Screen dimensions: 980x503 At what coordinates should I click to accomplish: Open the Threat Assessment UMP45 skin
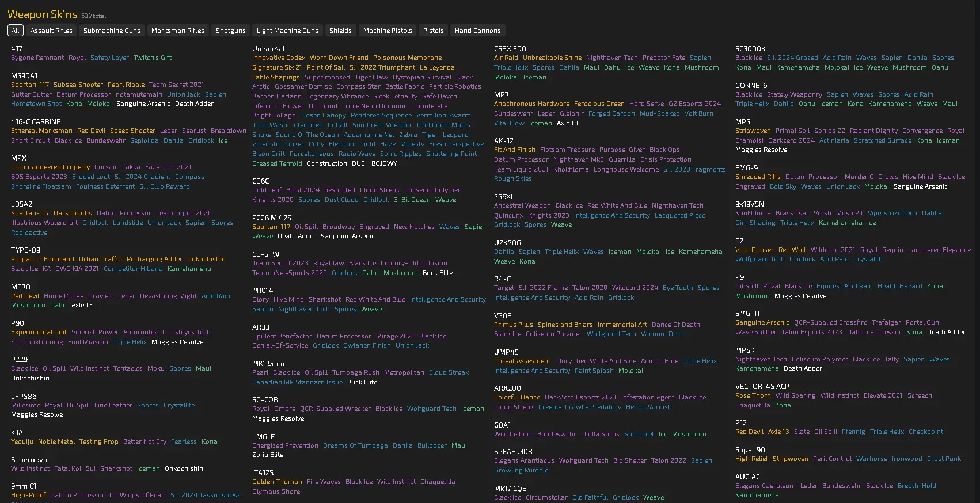(x=522, y=361)
